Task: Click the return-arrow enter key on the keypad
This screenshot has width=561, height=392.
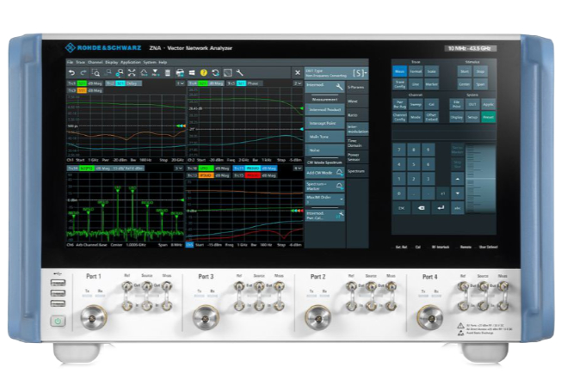Action: 441,208
